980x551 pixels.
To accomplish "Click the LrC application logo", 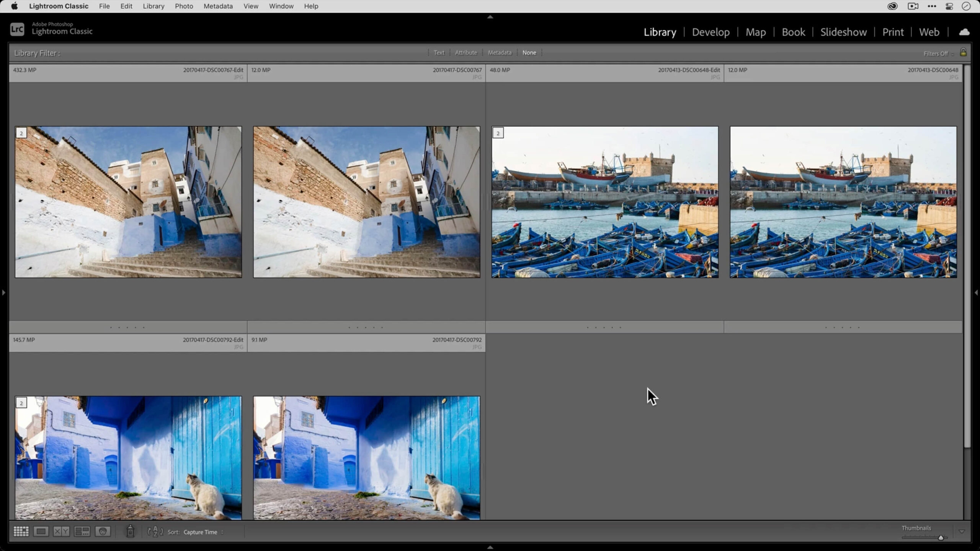I will pos(17,29).
